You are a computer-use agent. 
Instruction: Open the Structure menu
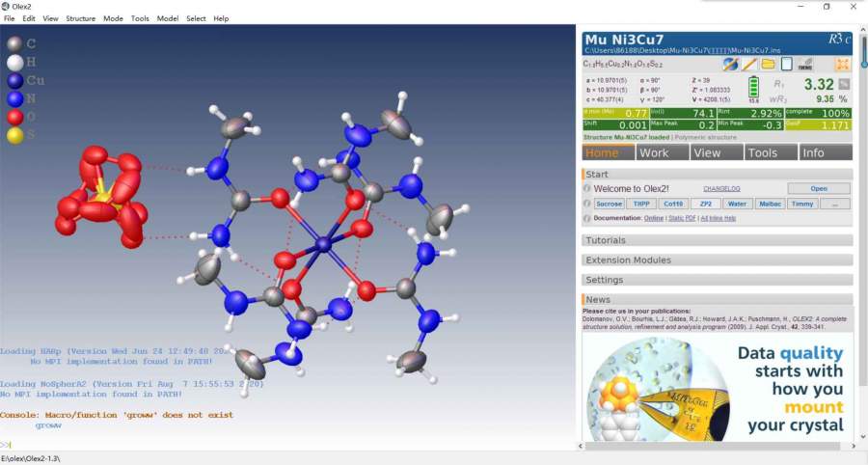point(80,18)
